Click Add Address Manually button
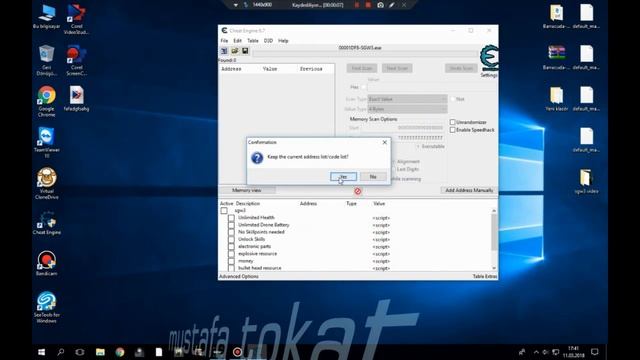640x360 pixels. click(x=469, y=190)
